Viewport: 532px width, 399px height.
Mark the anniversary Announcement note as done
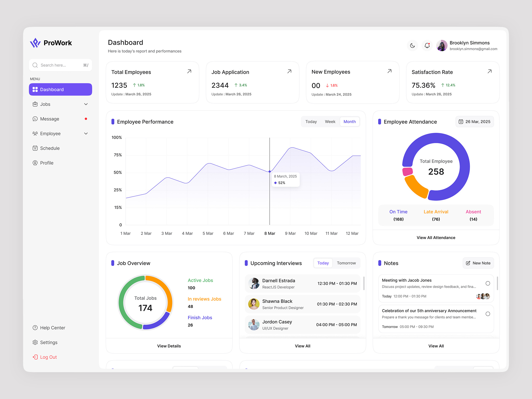(x=487, y=314)
